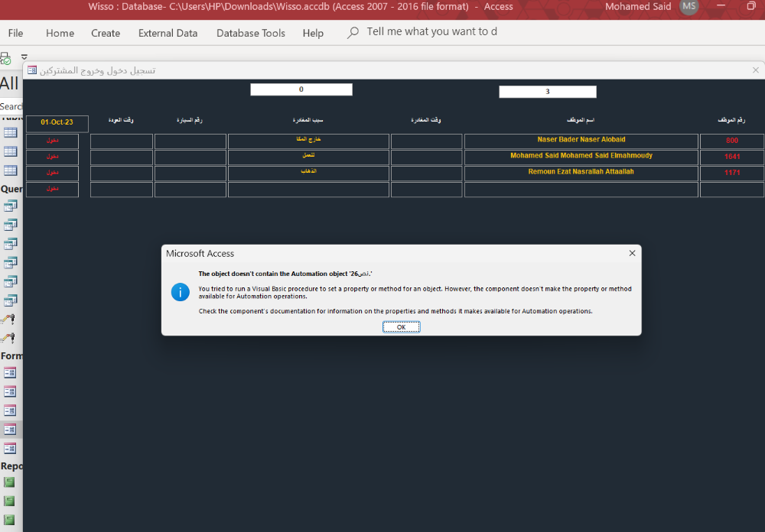Click the All Access Objects pane header
Screen dimensions: 765x532
(10, 84)
